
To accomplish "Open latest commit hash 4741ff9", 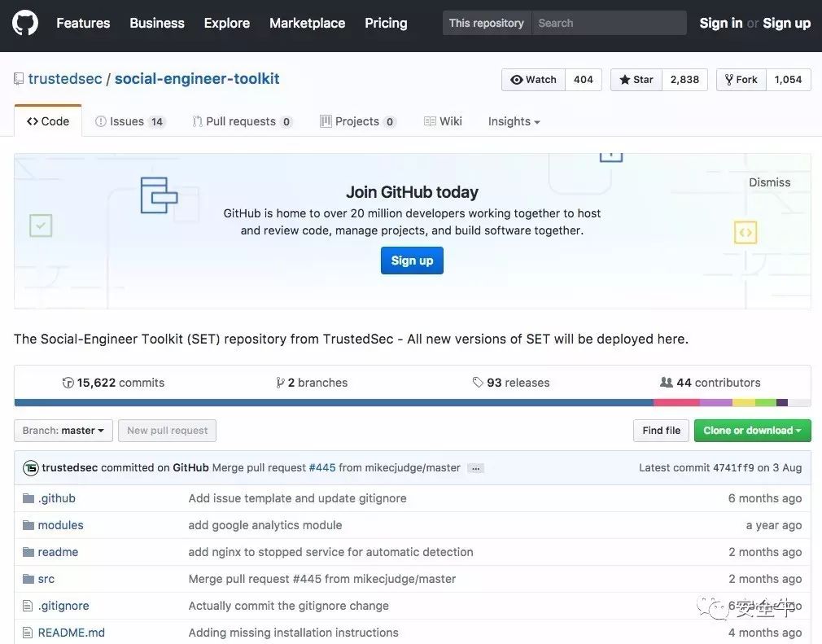I will point(734,468).
